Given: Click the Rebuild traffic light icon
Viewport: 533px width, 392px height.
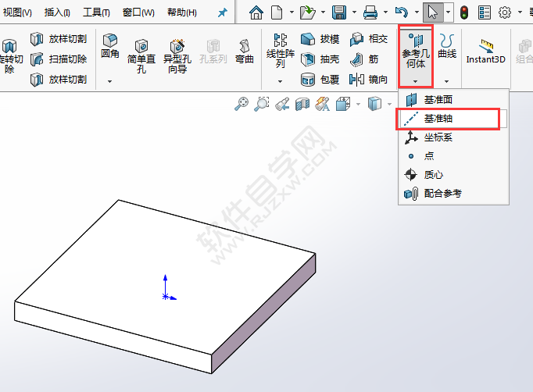Looking at the screenshot, I should 464,12.
